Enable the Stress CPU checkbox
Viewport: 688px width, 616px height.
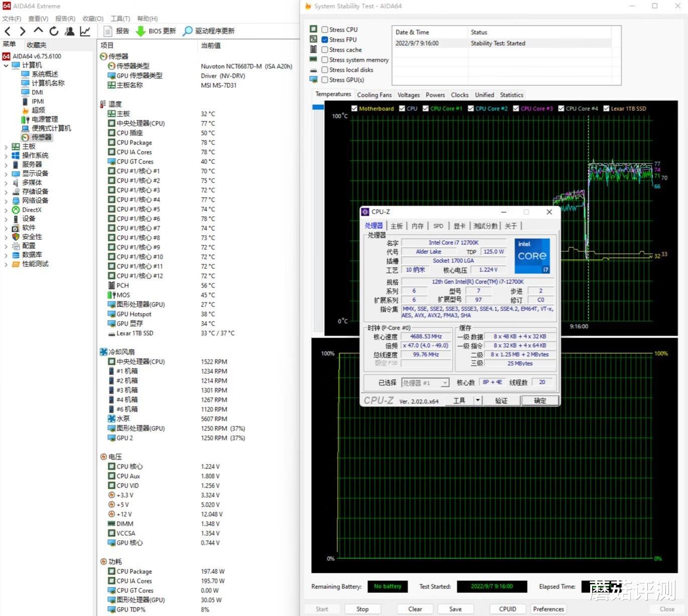(x=325, y=30)
